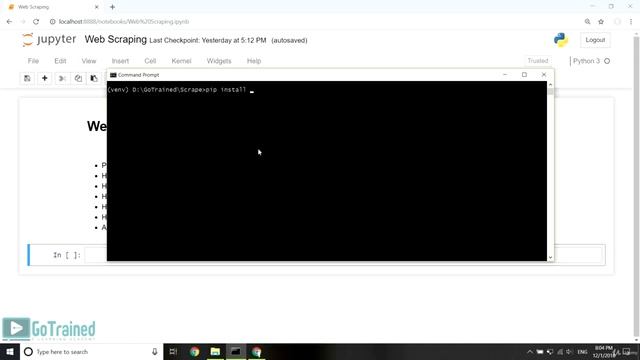Open the Kernel menu

181,61
